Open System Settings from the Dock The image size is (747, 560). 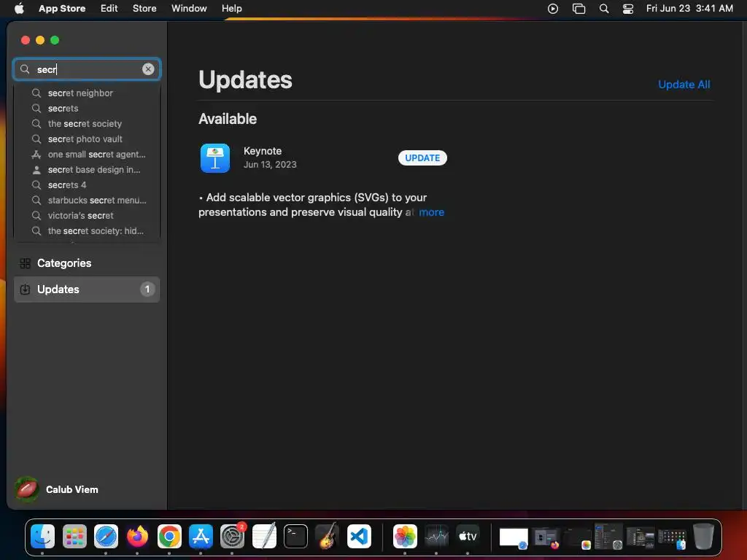click(x=233, y=536)
